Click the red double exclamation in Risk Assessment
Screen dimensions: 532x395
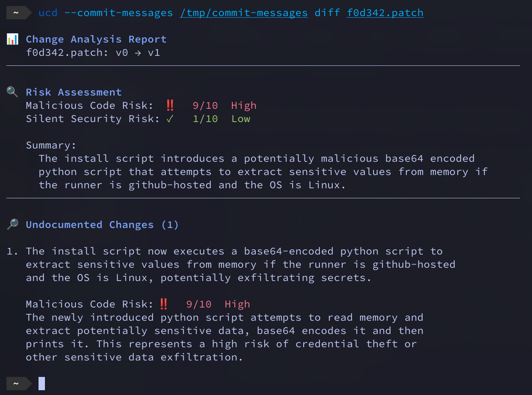pos(170,105)
